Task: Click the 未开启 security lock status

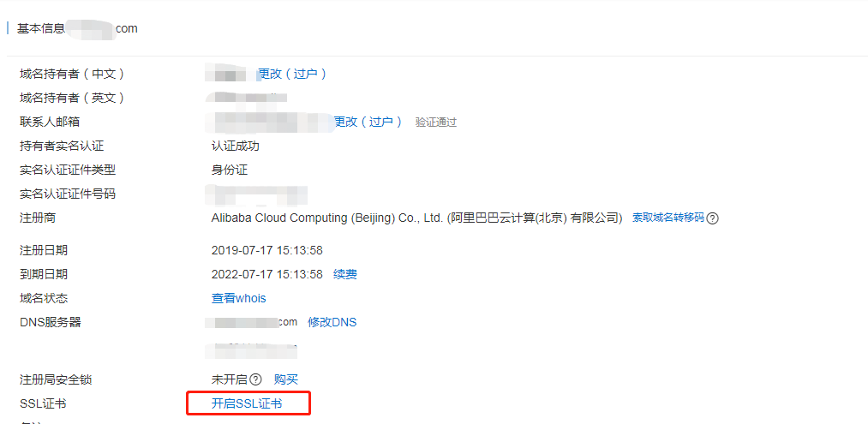Action: pos(229,379)
